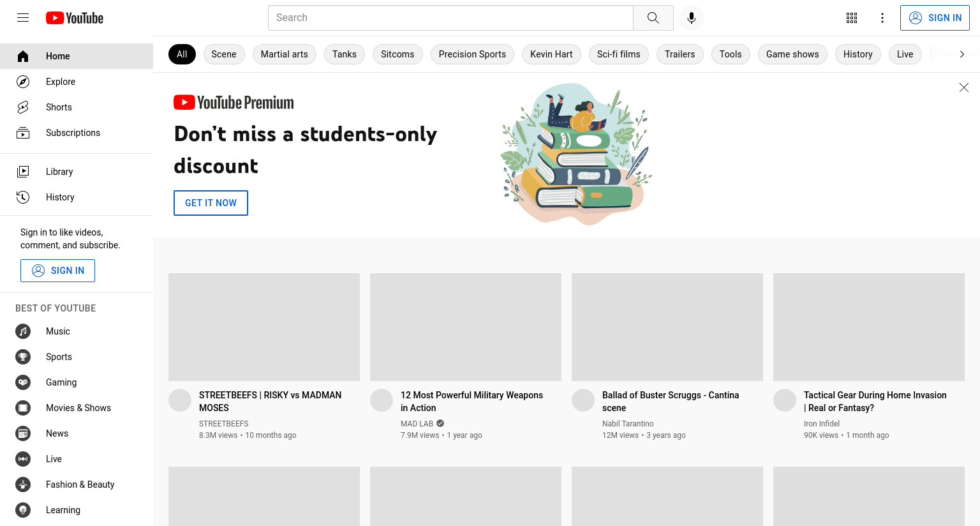
Task: Select the Kevin Hart chip
Action: pyautogui.click(x=551, y=54)
